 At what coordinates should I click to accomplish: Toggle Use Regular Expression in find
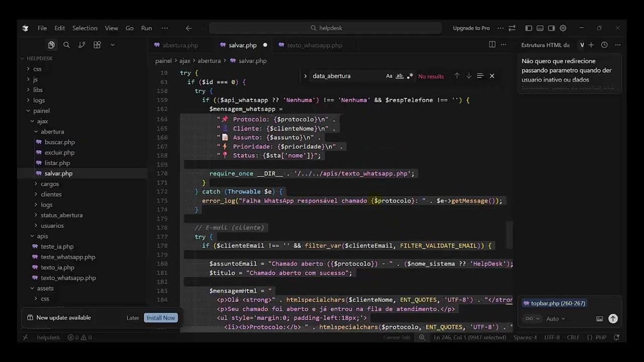pos(410,76)
